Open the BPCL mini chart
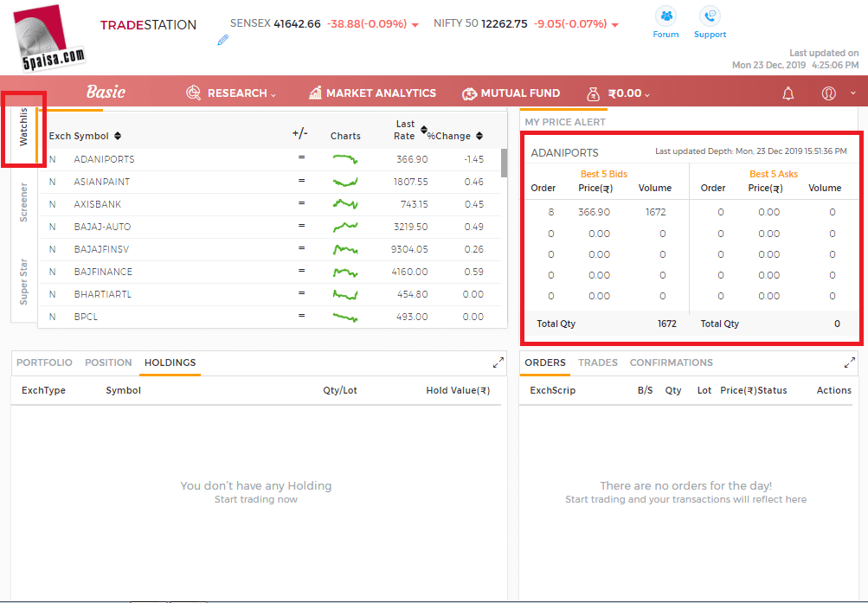The image size is (868, 603). point(345,317)
